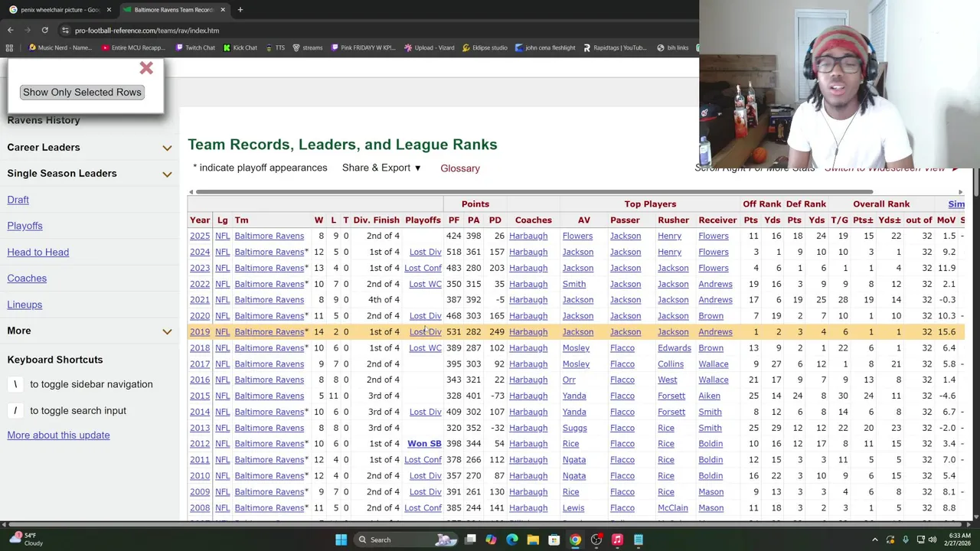Open More about this update link
980x551 pixels.
point(58,435)
